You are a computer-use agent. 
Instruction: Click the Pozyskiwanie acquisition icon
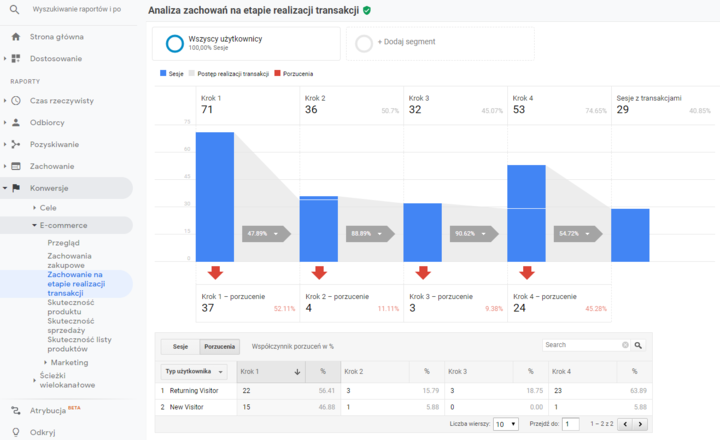point(16,144)
